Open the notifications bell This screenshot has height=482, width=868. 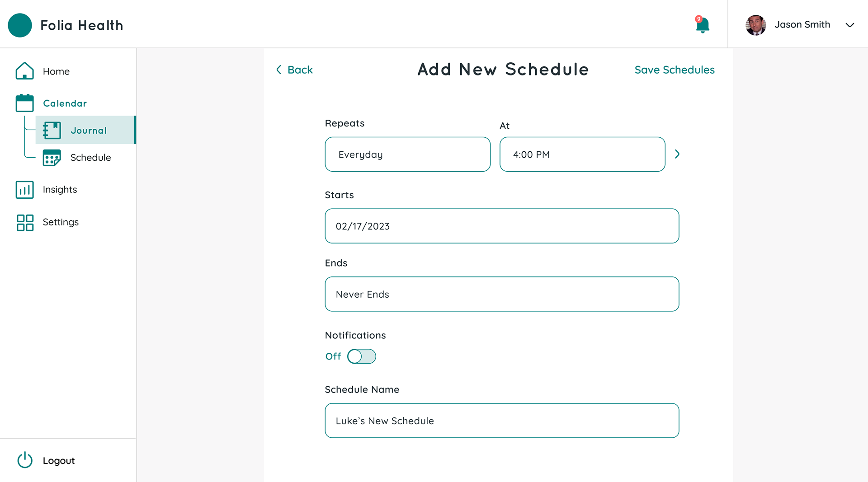tap(702, 25)
